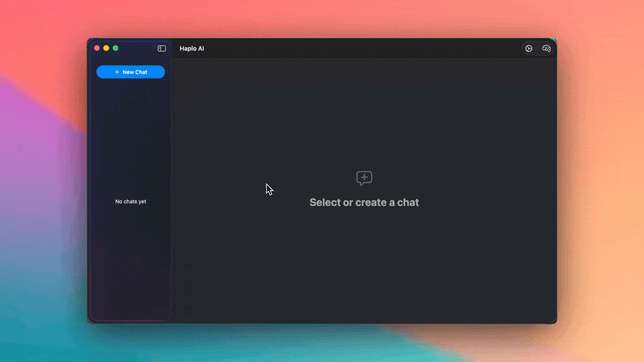Screen dimensions: 644x362
Task: Click the divider between sidebar and main pane
Action: point(172,188)
